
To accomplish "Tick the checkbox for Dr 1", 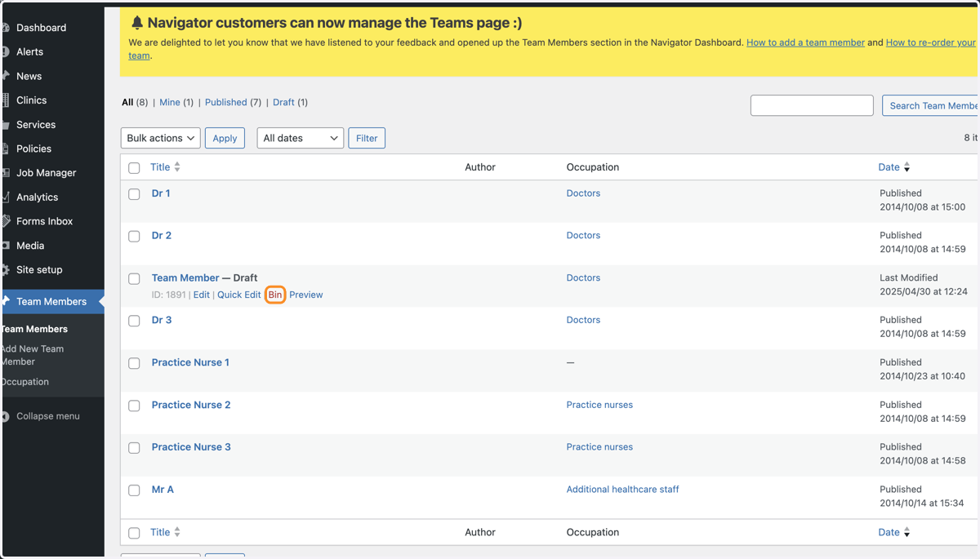I will pyautogui.click(x=134, y=194).
